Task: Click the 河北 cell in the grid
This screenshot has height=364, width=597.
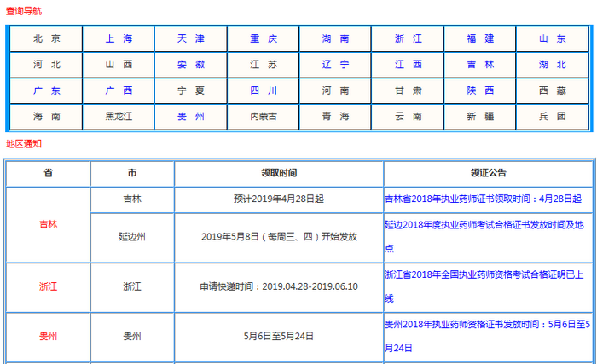Action: pos(46,65)
